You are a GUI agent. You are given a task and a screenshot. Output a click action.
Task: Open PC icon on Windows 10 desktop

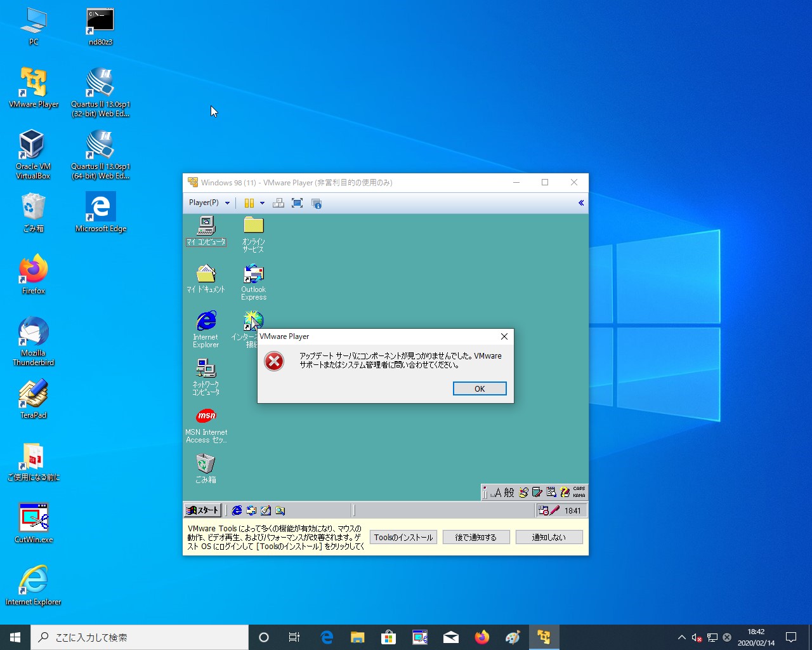(34, 27)
